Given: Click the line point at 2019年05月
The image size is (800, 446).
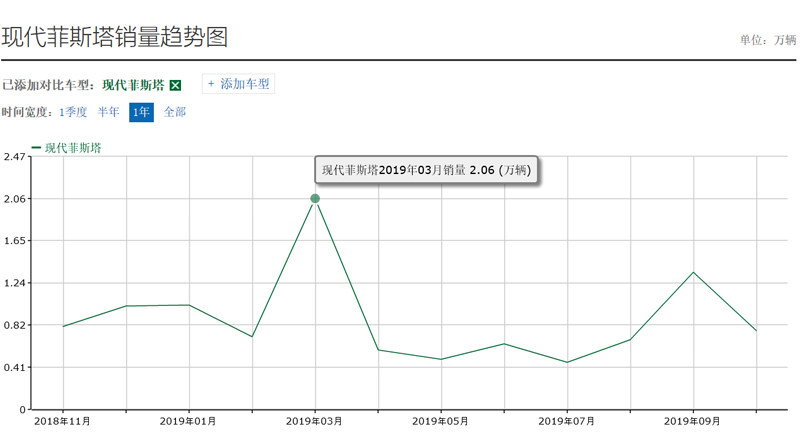Looking at the screenshot, I should click(441, 359).
